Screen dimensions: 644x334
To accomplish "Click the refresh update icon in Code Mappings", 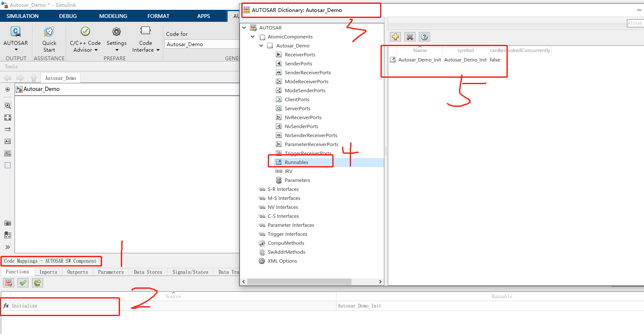I will click(x=38, y=283).
